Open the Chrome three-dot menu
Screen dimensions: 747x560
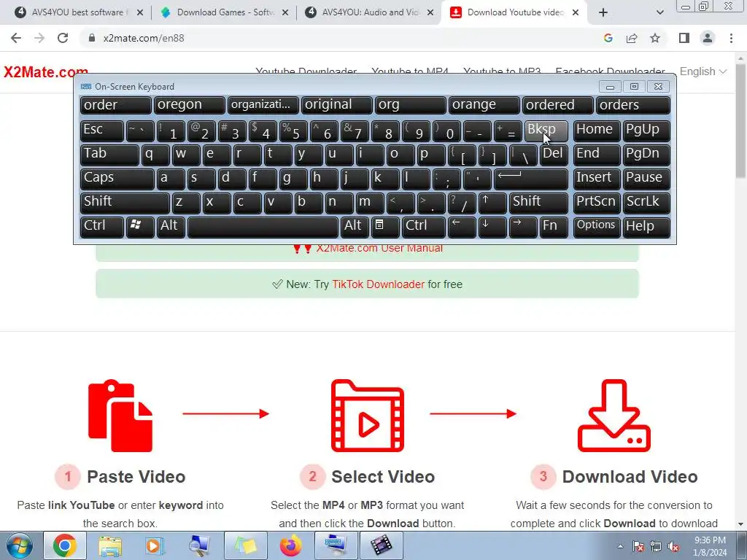tap(731, 38)
